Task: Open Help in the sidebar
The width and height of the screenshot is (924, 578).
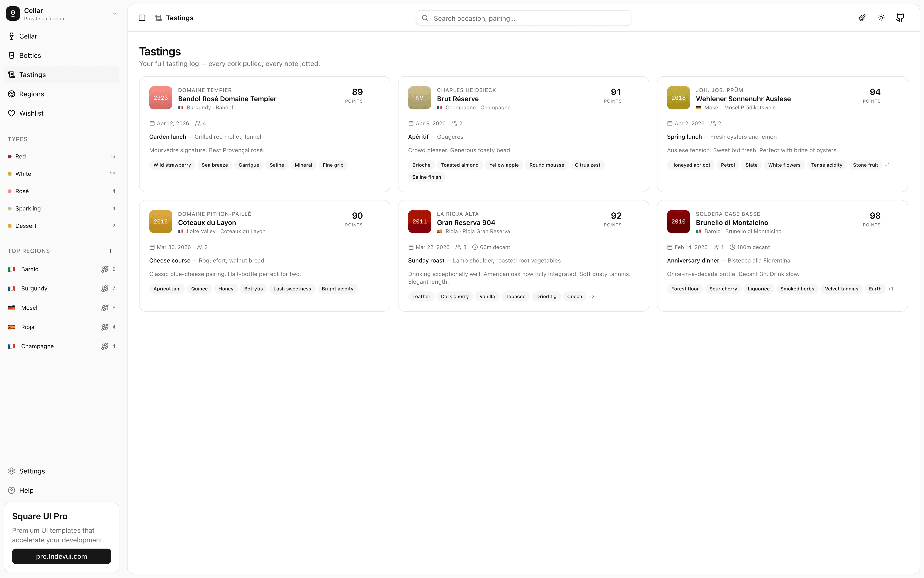Action: tap(62, 490)
